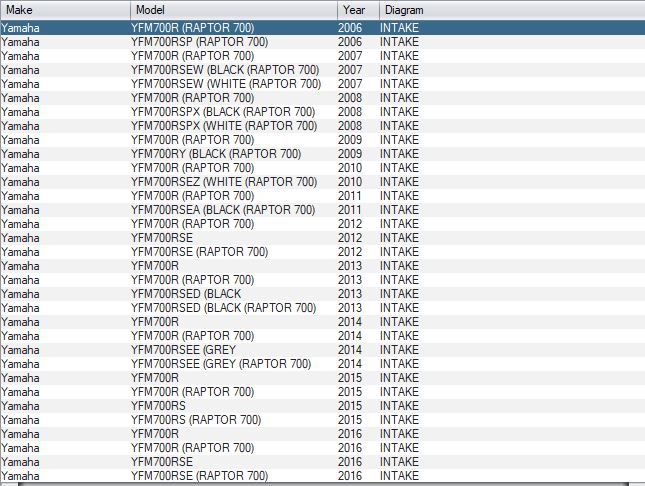Select the 2013 plain YFM700R row

click(x=322, y=265)
